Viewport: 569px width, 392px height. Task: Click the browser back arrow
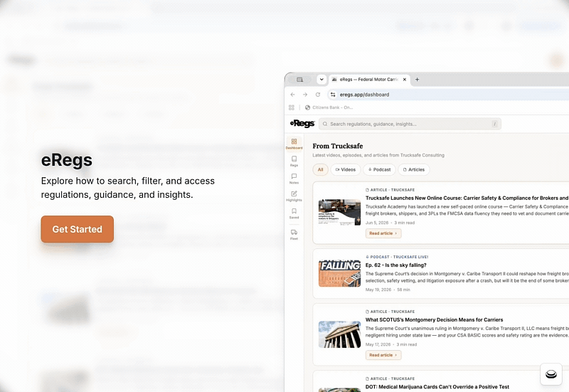tap(293, 95)
